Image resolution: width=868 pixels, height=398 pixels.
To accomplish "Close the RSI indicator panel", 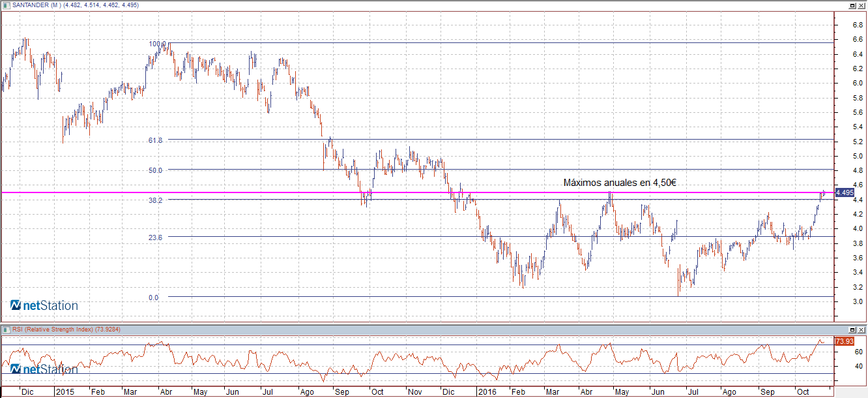I will click(x=861, y=329).
